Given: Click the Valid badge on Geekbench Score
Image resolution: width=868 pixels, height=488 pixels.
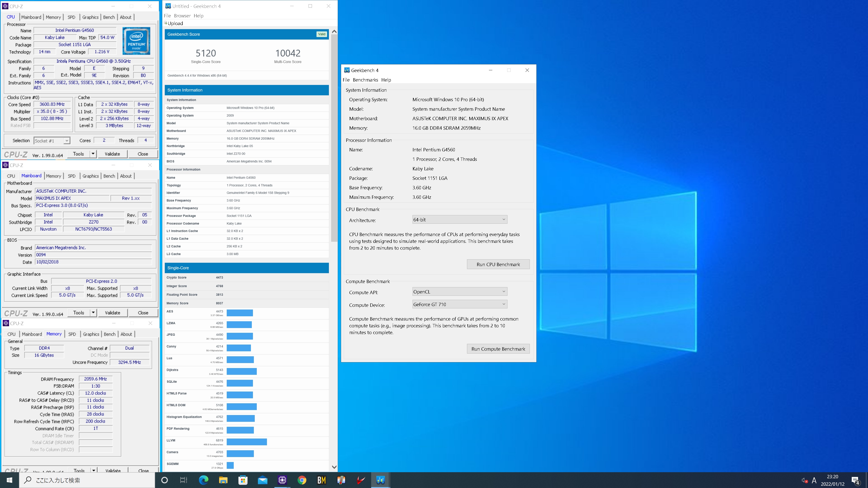Looking at the screenshot, I should 322,34.
